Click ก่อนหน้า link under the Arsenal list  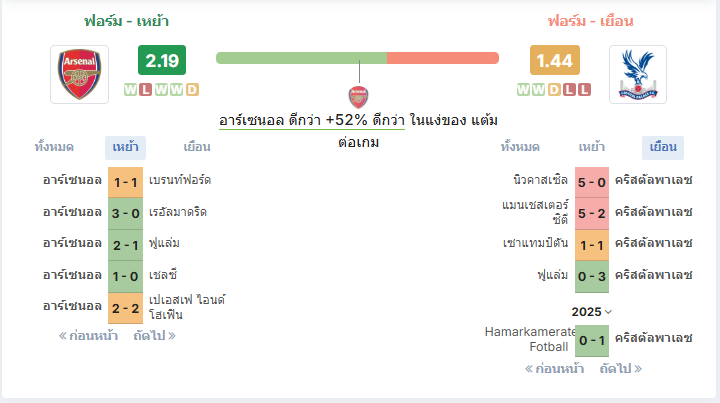point(88,336)
